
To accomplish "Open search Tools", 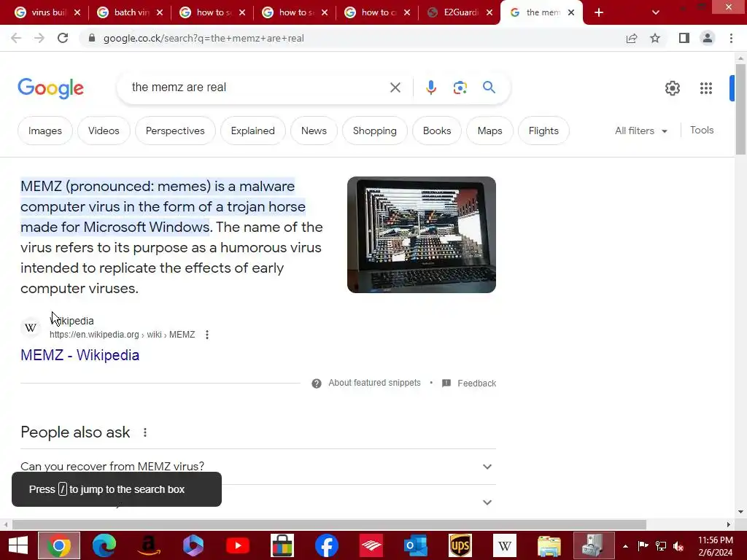I will (702, 130).
